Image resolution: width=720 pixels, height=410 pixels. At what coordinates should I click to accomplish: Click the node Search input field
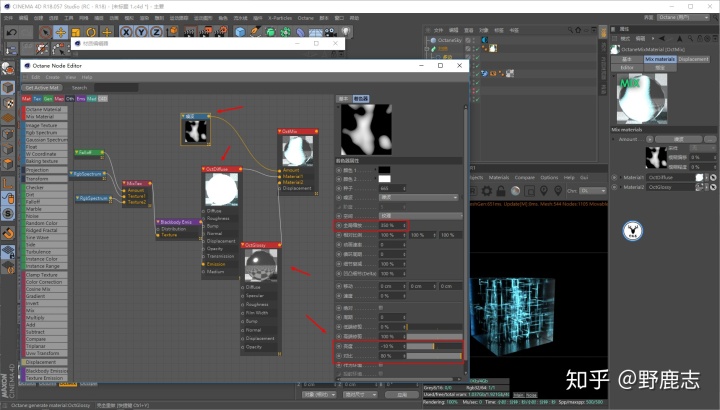click(x=116, y=88)
